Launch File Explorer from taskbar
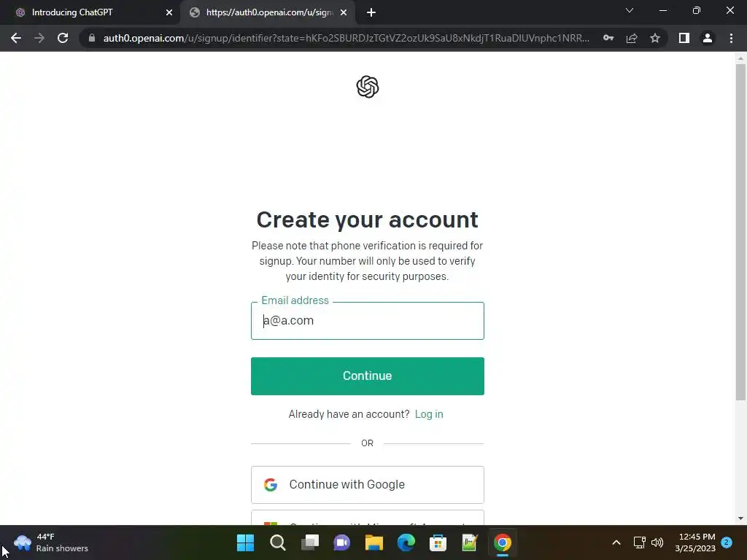The height and width of the screenshot is (560, 747). pyautogui.click(x=374, y=542)
